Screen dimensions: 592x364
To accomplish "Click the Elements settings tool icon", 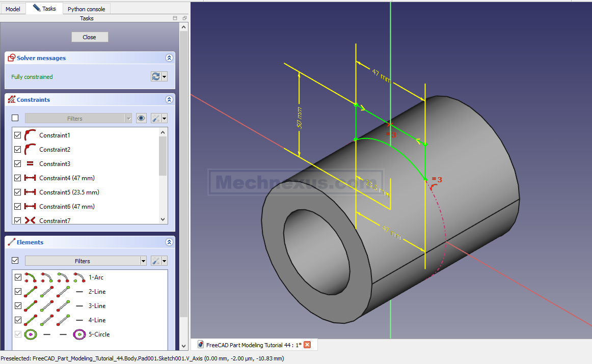I will (156, 261).
